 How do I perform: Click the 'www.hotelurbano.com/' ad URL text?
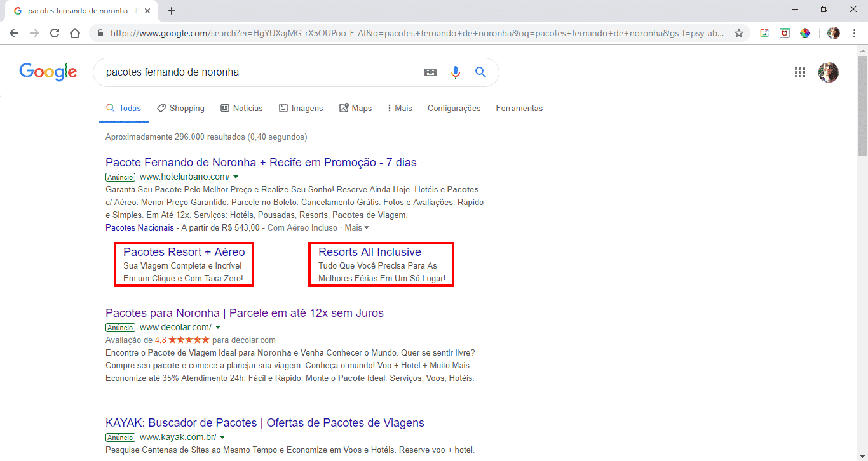click(x=184, y=177)
